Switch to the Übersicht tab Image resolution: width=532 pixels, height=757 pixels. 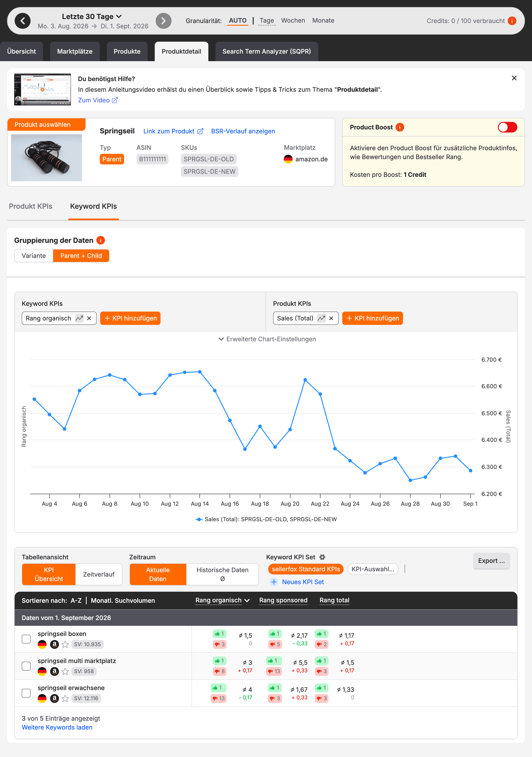[22, 51]
